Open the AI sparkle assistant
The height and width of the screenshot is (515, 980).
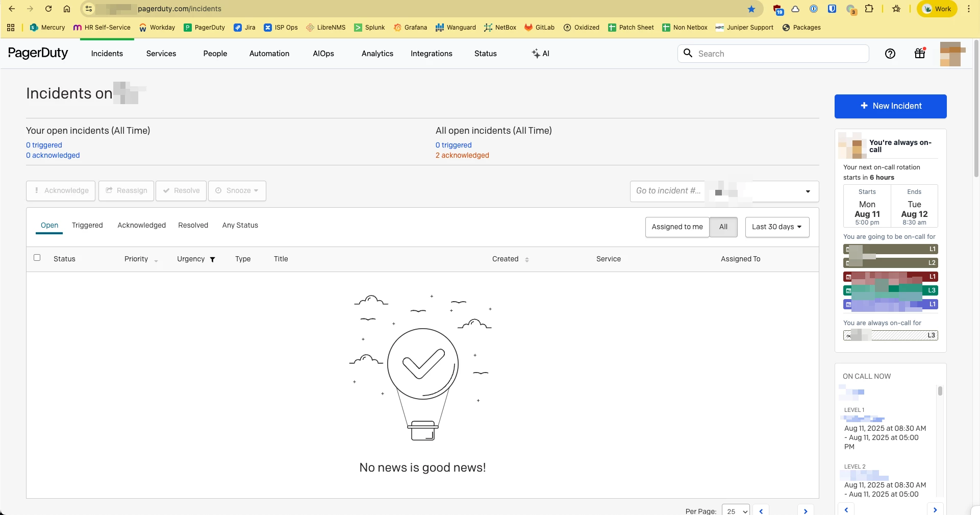coord(540,54)
